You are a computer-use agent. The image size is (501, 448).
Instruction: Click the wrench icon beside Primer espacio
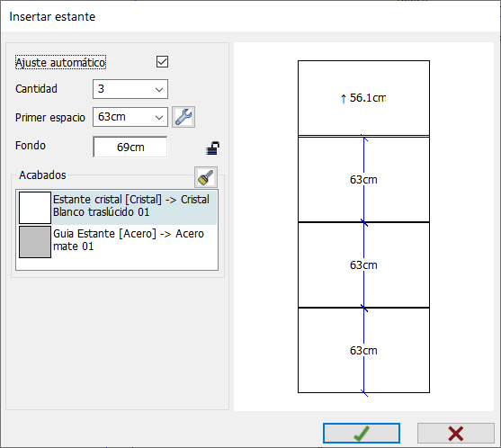tap(183, 117)
